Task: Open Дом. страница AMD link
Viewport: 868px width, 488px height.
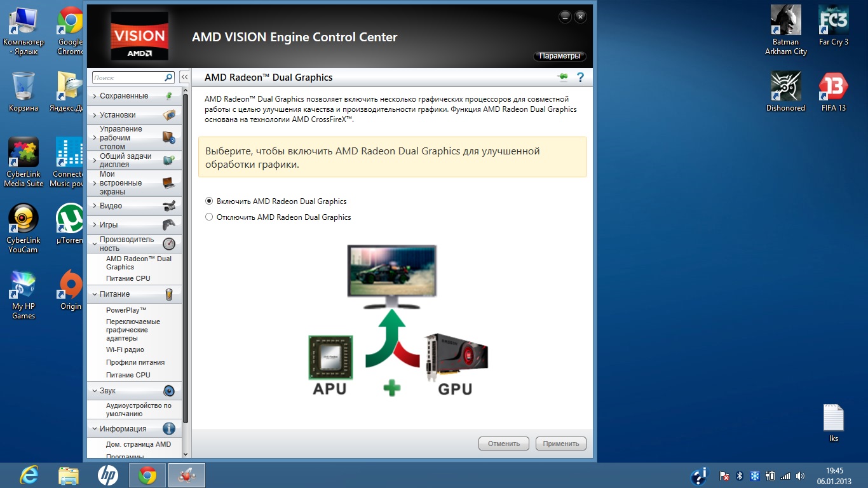Action: pos(139,444)
